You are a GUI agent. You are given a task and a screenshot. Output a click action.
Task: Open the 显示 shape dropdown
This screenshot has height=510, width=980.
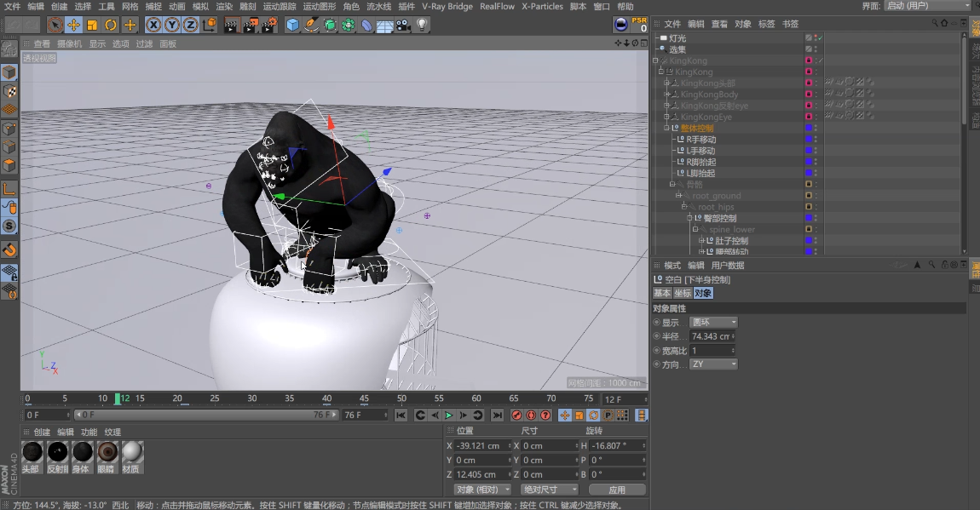point(714,322)
